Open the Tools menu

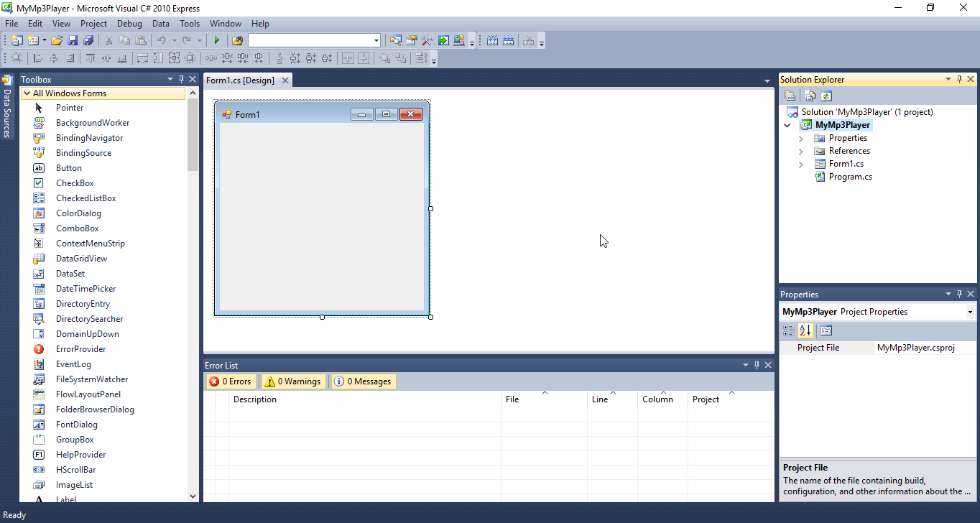point(190,24)
